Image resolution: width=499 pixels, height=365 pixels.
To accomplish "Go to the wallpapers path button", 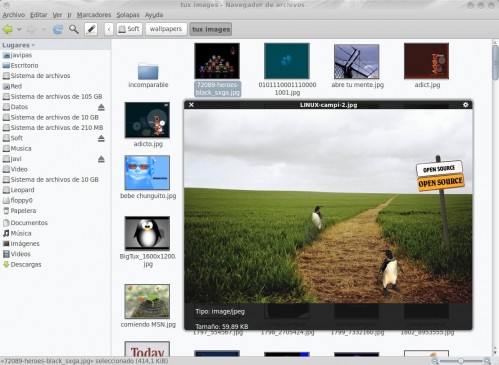I will [x=166, y=29].
